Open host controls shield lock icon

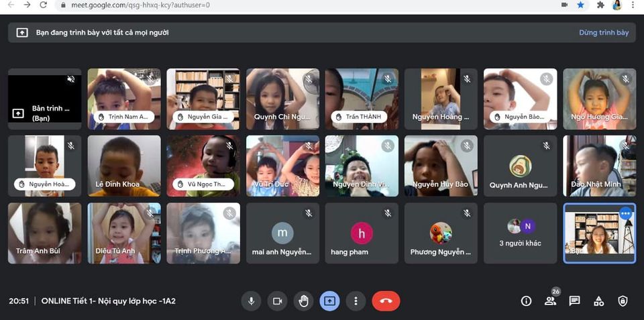623,301
